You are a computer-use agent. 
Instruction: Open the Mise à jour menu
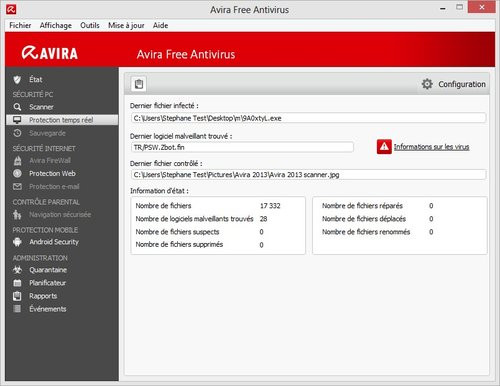coord(126,25)
